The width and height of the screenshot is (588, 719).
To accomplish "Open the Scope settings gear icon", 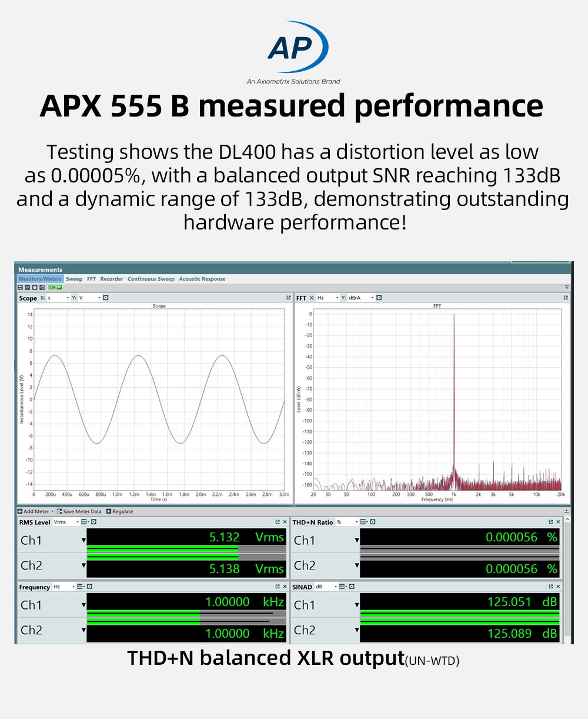I will click(x=106, y=298).
